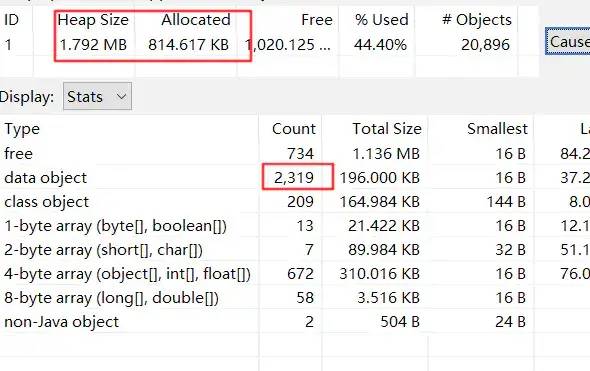Select the 4-byte array (object[], int[], float[]) row
The height and width of the screenshot is (371, 590).
point(295,274)
